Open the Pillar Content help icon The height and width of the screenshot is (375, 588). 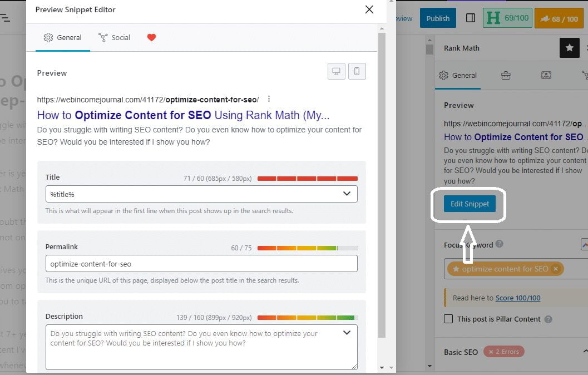click(x=549, y=319)
